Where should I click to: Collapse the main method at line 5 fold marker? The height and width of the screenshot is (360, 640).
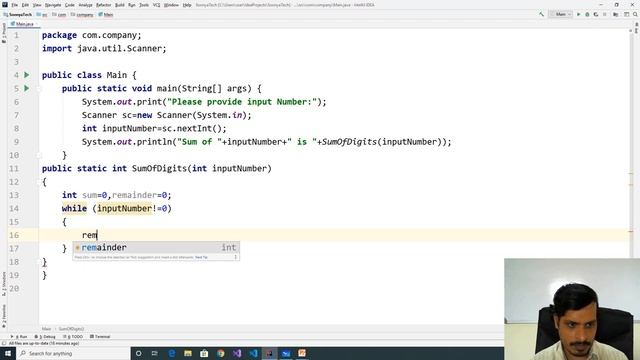39,88
